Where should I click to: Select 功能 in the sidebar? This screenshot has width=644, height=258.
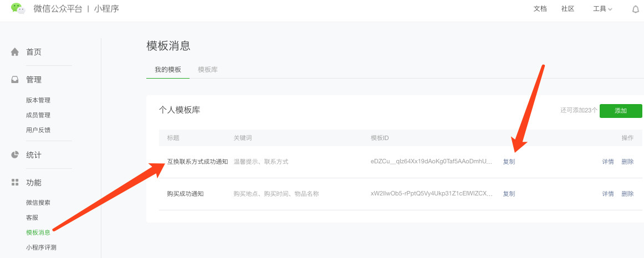[34, 183]
